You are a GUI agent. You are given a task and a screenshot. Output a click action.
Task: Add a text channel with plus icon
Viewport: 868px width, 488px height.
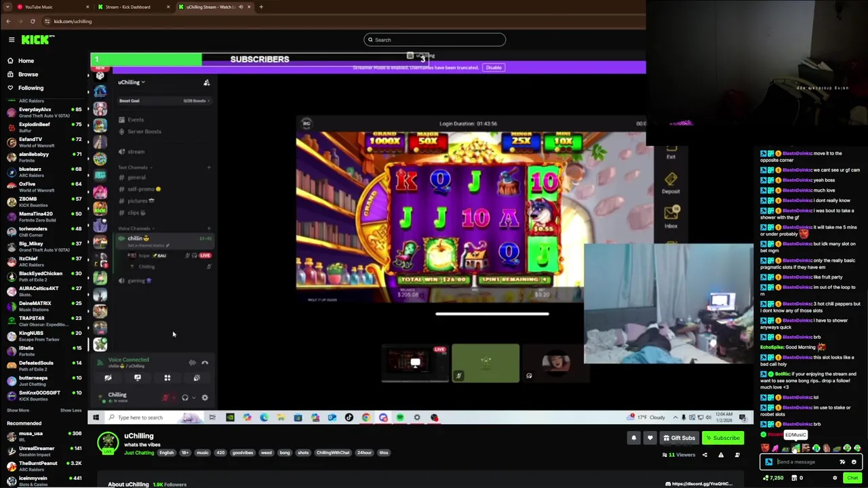pyautogui.click(x=208, y=167)
